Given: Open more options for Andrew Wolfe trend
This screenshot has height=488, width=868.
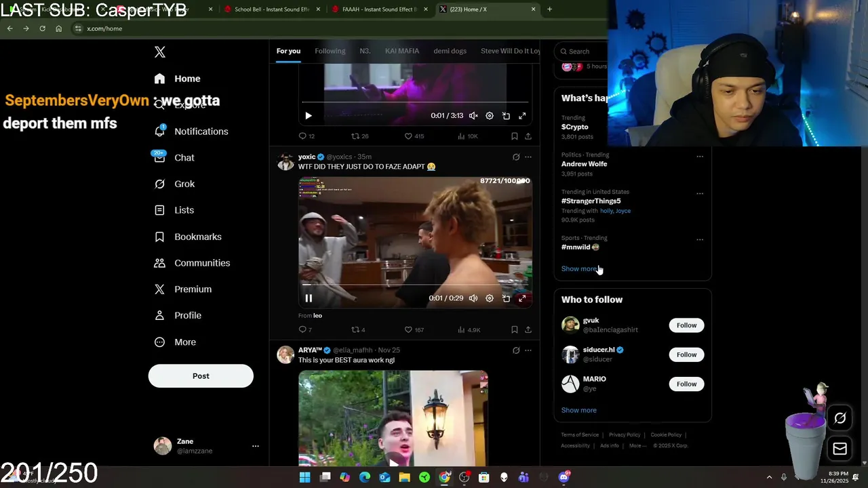Looking at the screenshot, I should coord(700,157).
